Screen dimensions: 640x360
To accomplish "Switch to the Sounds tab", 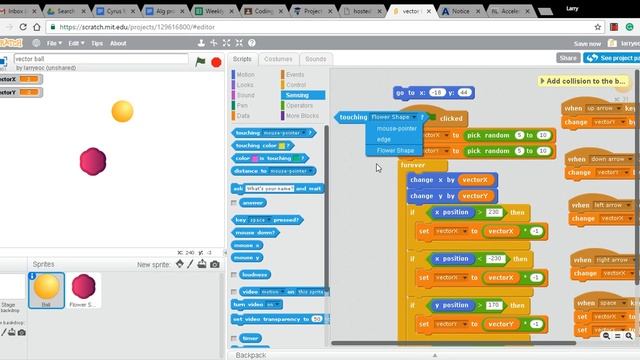I will [316, 59].
